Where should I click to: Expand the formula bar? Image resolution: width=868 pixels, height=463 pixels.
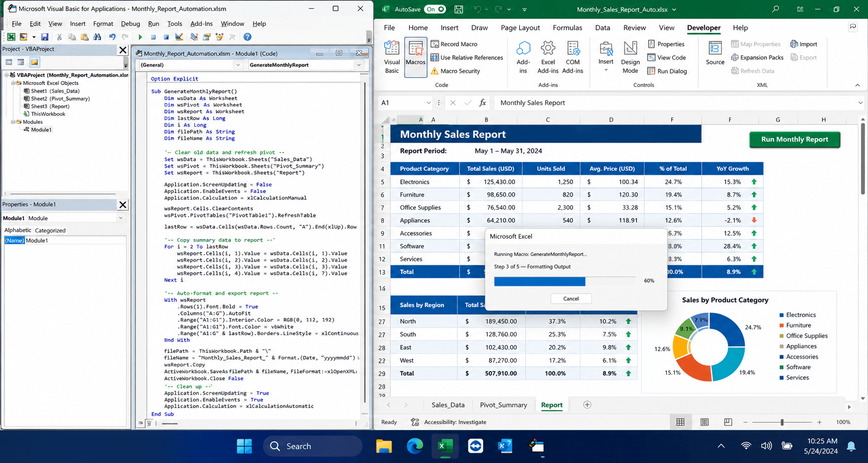[860, 103]
